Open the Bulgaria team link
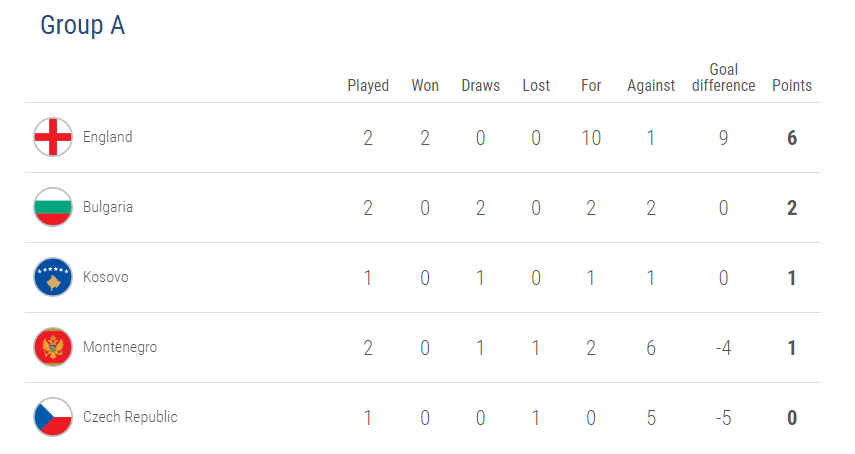This screenshot has height=454, width=855. tap(108, 207)
